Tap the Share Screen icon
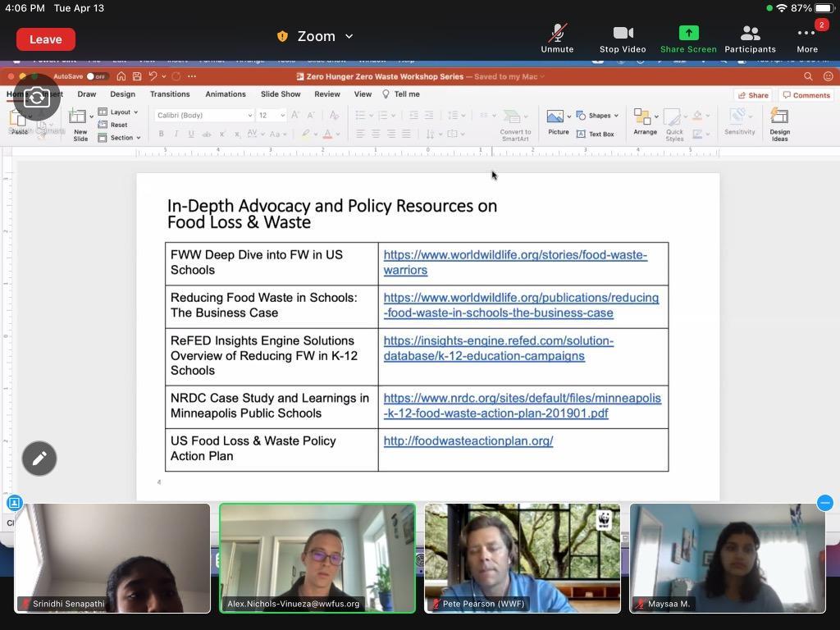This screenshot has height=630, width=840. tap(688, 34)
